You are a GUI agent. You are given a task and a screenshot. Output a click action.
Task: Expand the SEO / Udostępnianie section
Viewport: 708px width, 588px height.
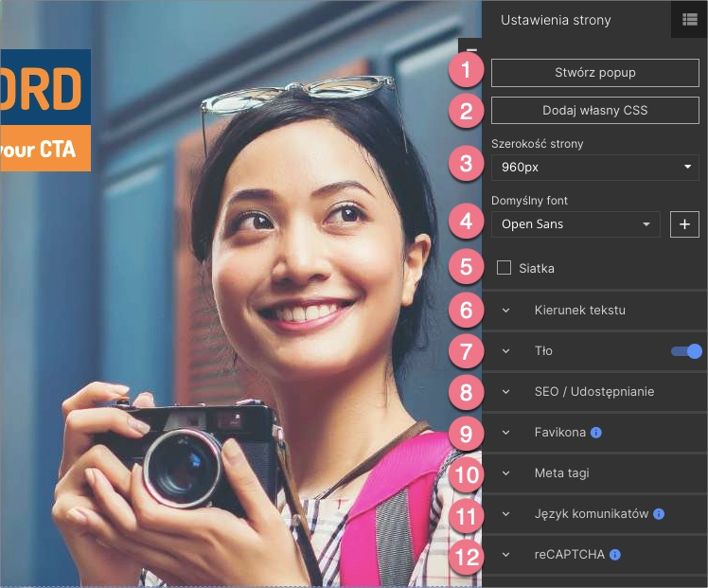593,392
